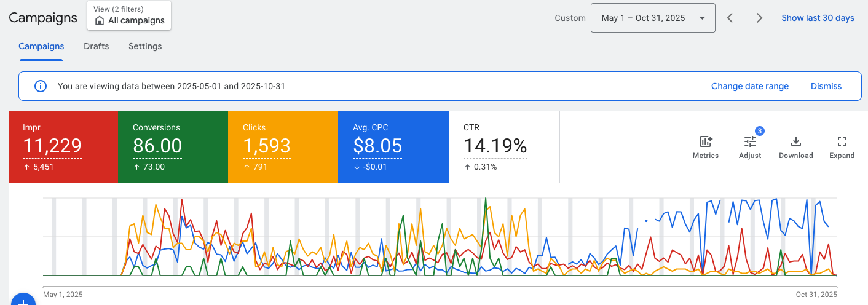Click the View (2 filters) label

point(119,9)
